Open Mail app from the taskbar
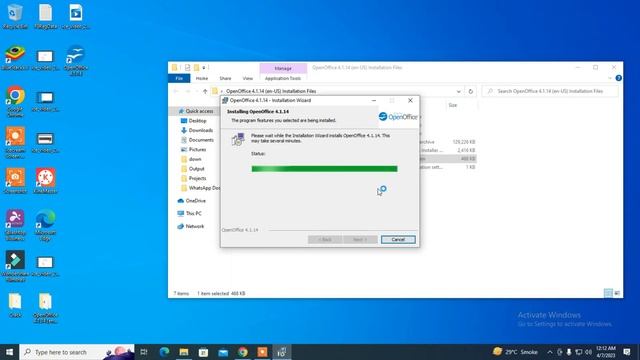The image size is (640, 360). pyautogui.click(x=223, y=352)
